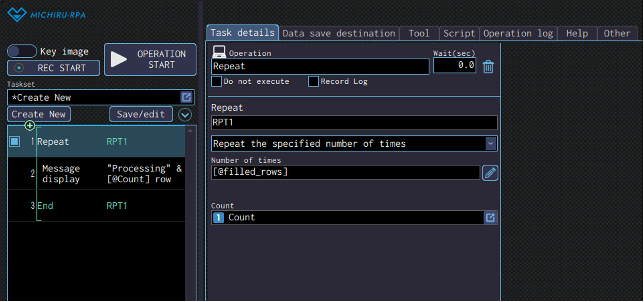Open the Operation log tab
Screen dimensions: 644x302
point(518,33)
